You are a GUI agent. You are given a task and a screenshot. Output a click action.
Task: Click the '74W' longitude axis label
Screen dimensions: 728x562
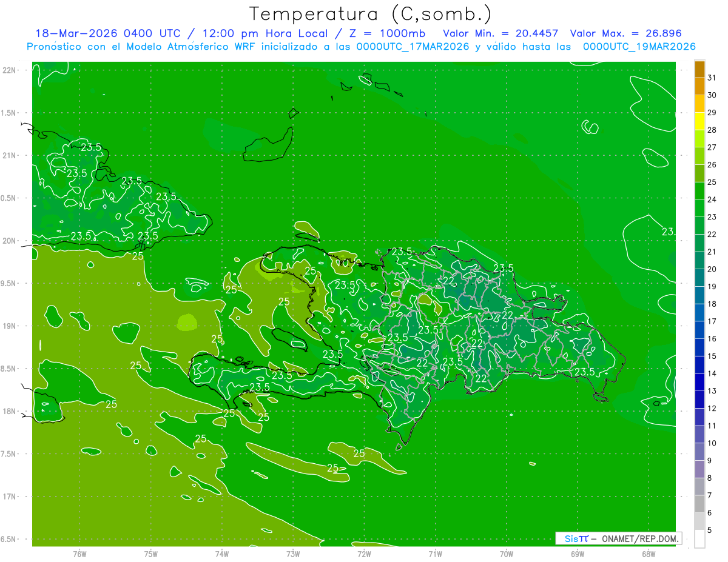221,554
